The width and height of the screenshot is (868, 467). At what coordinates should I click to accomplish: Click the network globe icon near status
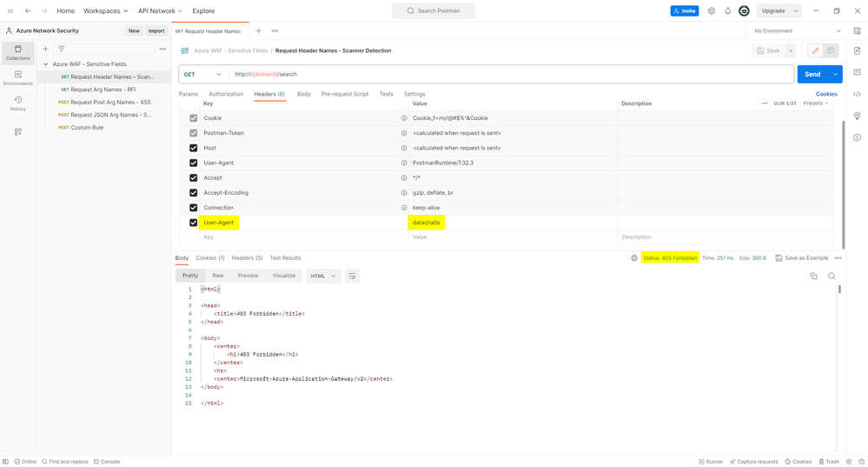coord(633,258)
